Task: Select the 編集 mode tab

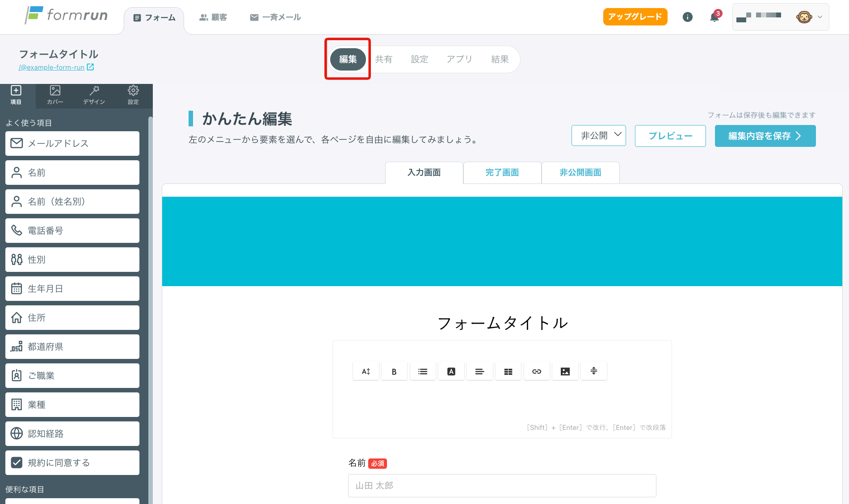Action: [x=348, y=59]
